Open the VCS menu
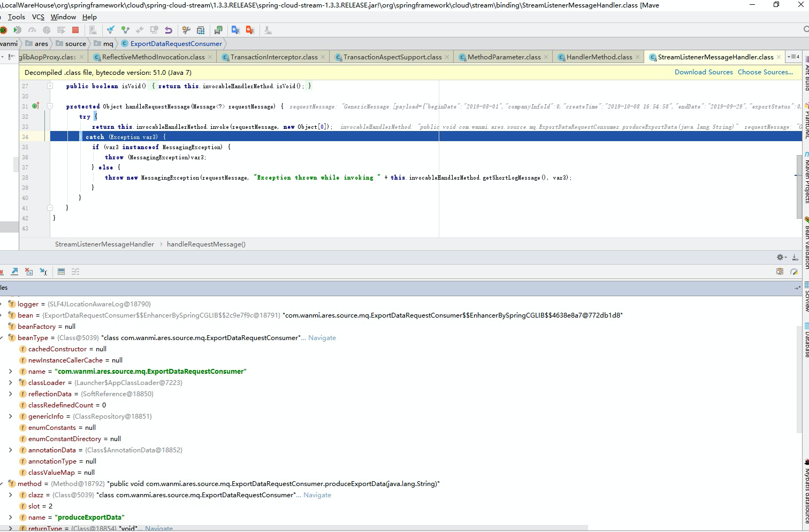809x532 pixels. (38, 17)
